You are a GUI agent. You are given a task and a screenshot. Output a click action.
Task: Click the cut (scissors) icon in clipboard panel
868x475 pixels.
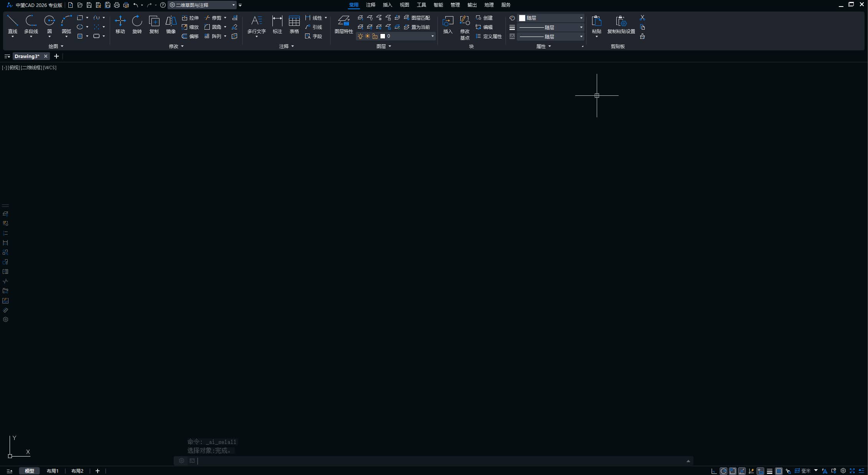pos(642,18)
